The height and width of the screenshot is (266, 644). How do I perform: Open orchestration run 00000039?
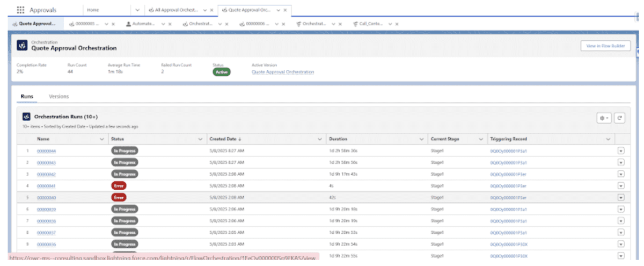46,209
